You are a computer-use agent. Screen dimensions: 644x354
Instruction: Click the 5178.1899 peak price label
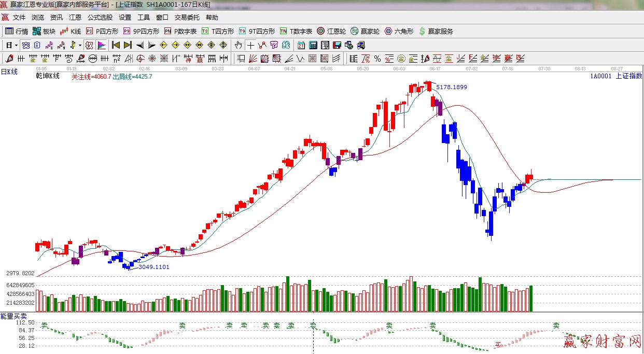pos(451,87)
